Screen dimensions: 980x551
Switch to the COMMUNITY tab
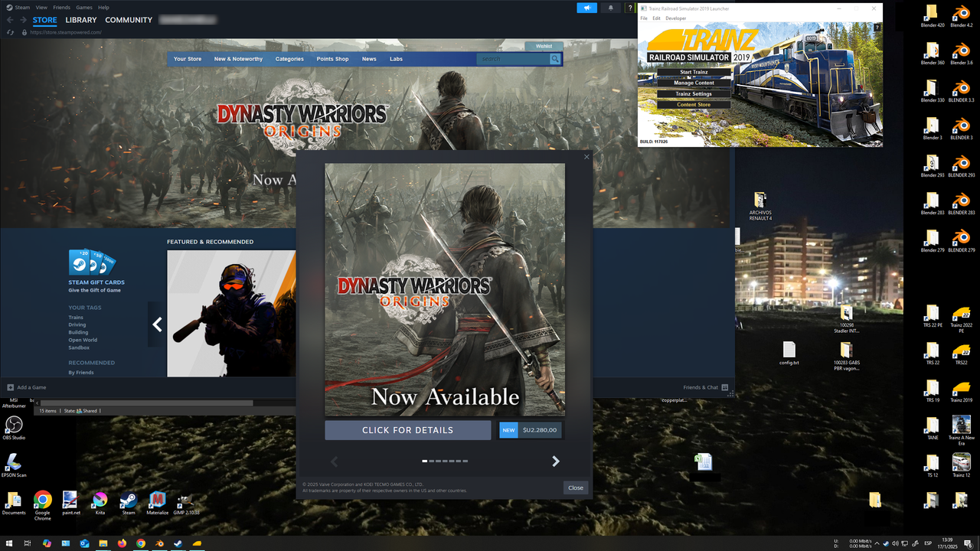coord(129,20)
